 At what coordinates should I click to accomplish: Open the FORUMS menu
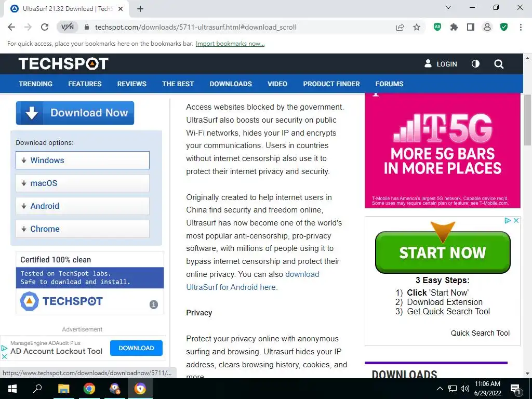coord(389,84)
